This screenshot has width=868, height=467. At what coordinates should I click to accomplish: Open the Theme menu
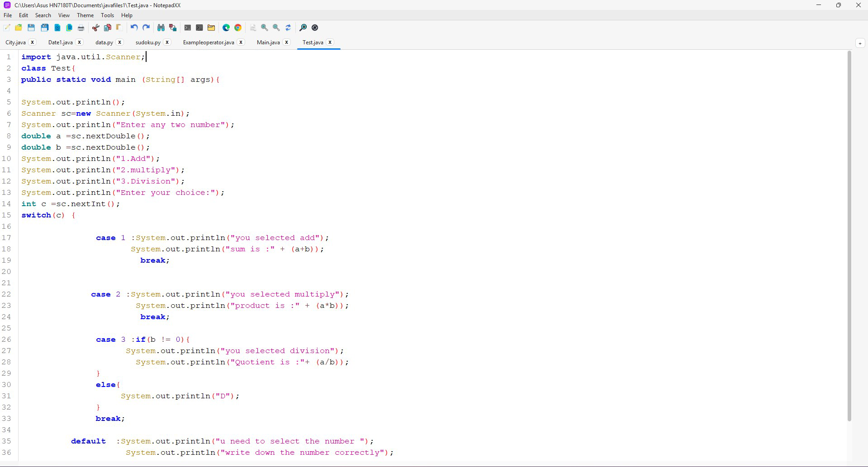click(x=85, y=15)
